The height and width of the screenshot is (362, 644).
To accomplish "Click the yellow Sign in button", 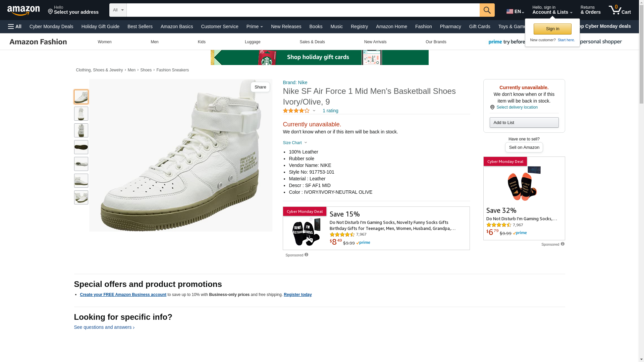I will click(552, 29).
